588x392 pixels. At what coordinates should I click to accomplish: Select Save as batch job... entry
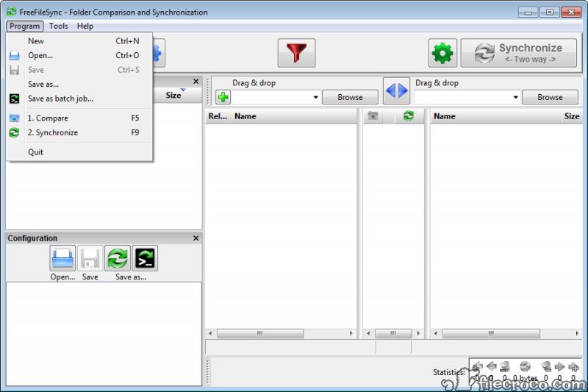[x=79, y=99]
